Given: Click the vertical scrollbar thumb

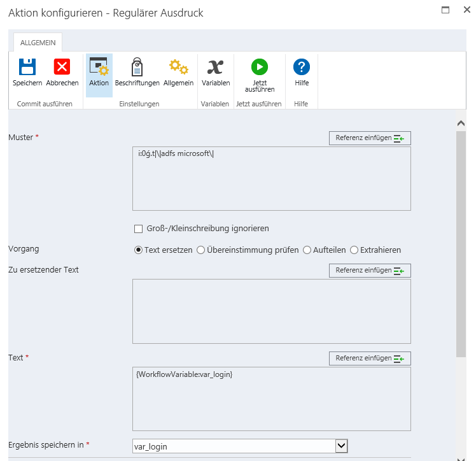Looking at the screenshot, I should (461, 244).
